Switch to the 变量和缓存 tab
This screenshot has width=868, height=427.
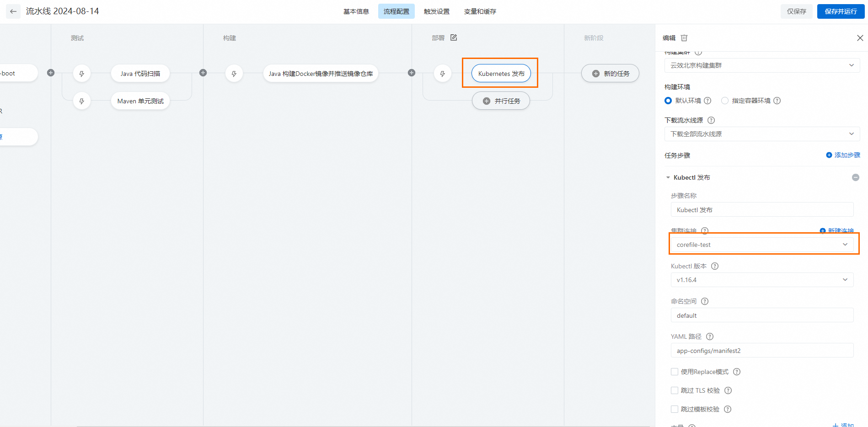tap(480, 11)
